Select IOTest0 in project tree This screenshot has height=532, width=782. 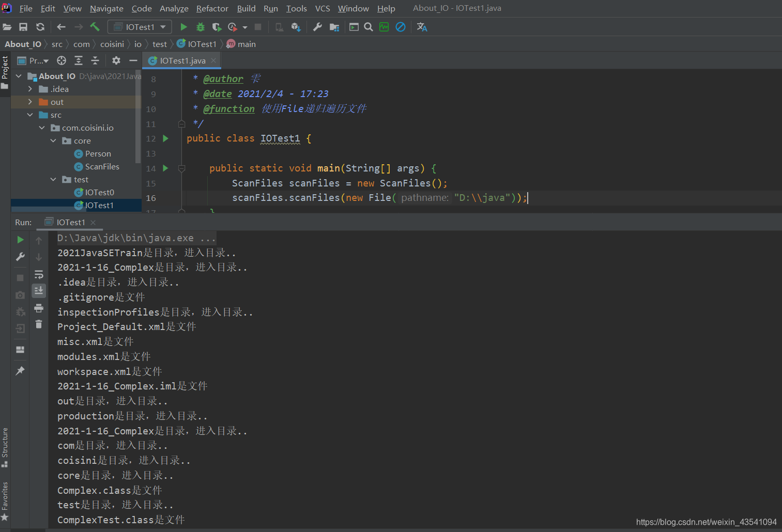tap(100, 192)
